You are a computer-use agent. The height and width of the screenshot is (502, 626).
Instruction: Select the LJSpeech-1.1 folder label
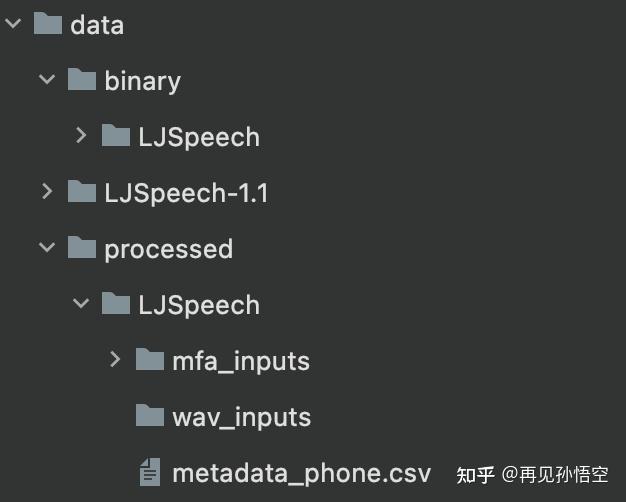(186, 192)
